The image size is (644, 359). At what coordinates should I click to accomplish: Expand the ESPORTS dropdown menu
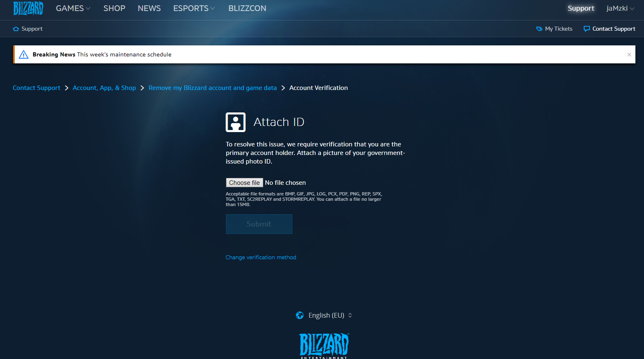[x=194, y=8]
